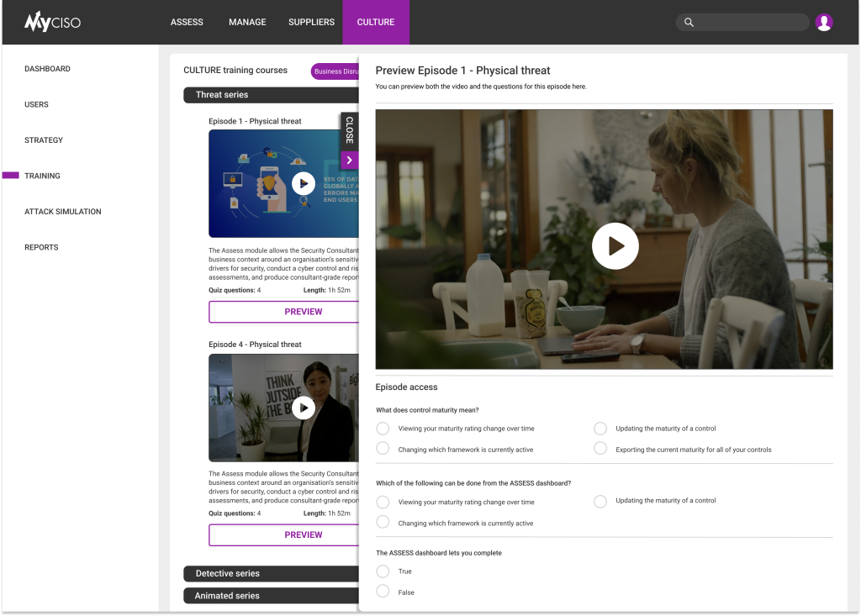This screenshot has height=616, width=861.
Task: Open the user profile avatar icon
Action: [824, 23]
